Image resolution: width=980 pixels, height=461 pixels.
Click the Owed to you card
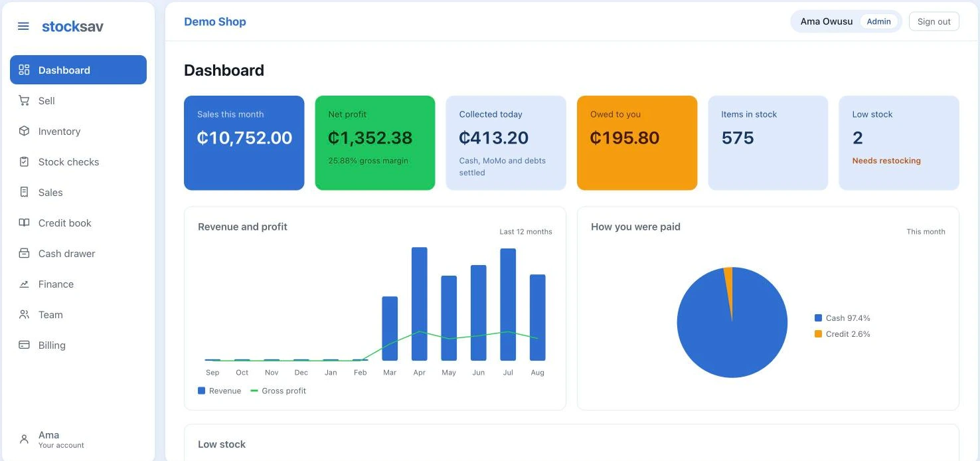click(x=637, y=143)
